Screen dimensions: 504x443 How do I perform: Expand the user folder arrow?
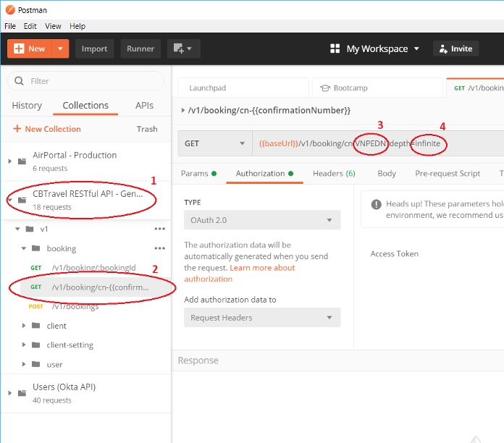coord(24,364)
